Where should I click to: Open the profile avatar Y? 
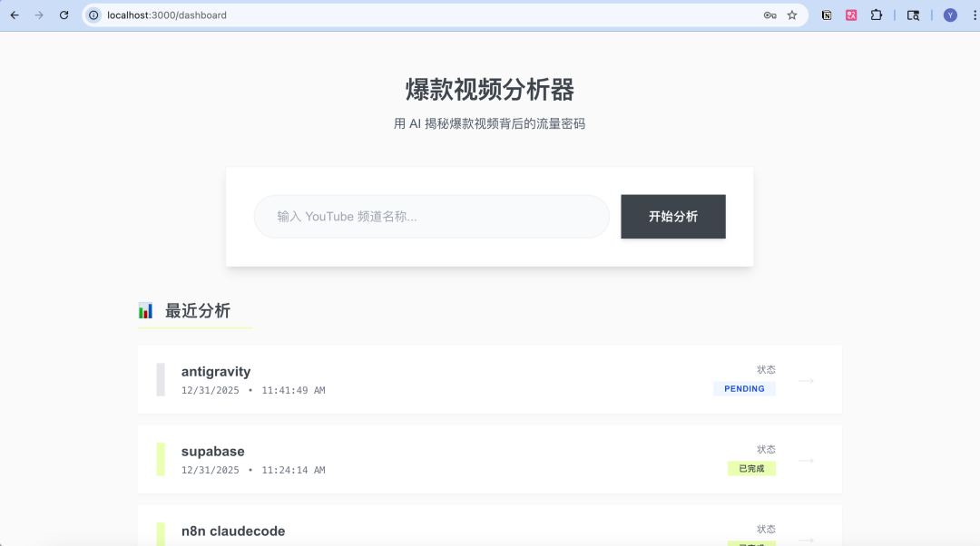[x=950, y=15]
